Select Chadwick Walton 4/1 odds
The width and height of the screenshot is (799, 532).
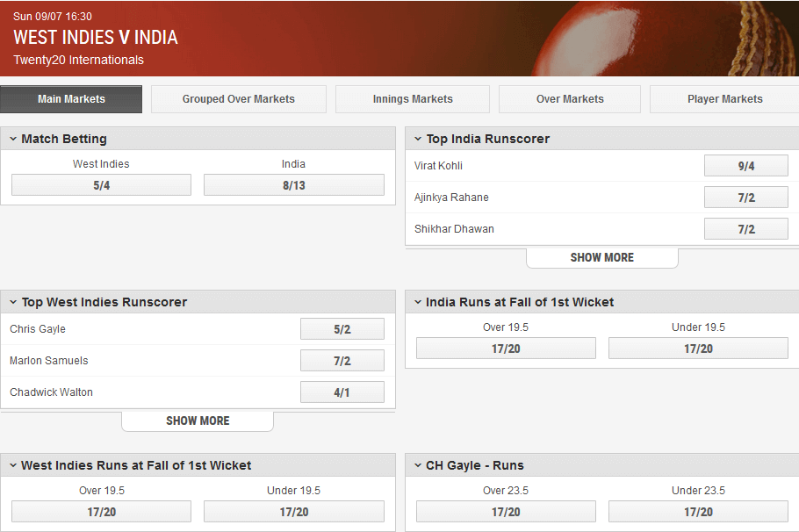point(342,392)
